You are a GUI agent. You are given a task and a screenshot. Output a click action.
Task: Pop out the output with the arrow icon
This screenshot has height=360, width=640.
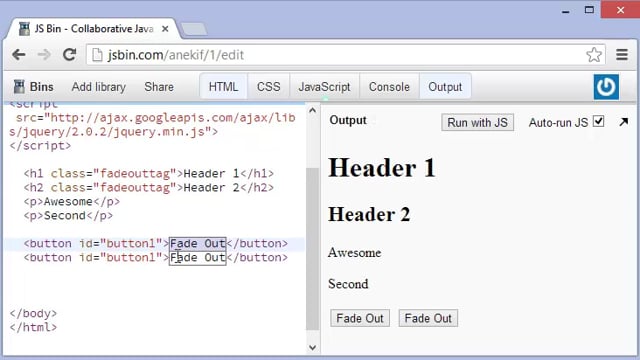[x=623, y=122]
